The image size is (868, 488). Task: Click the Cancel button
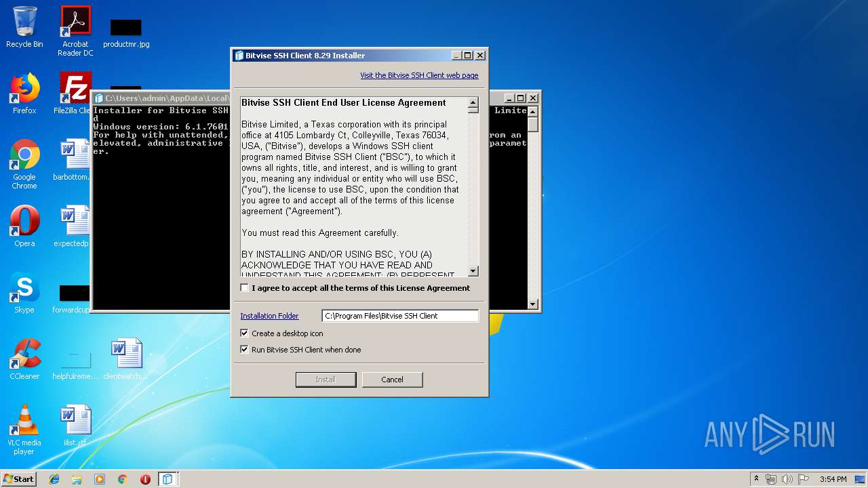[x=392, y=380]
